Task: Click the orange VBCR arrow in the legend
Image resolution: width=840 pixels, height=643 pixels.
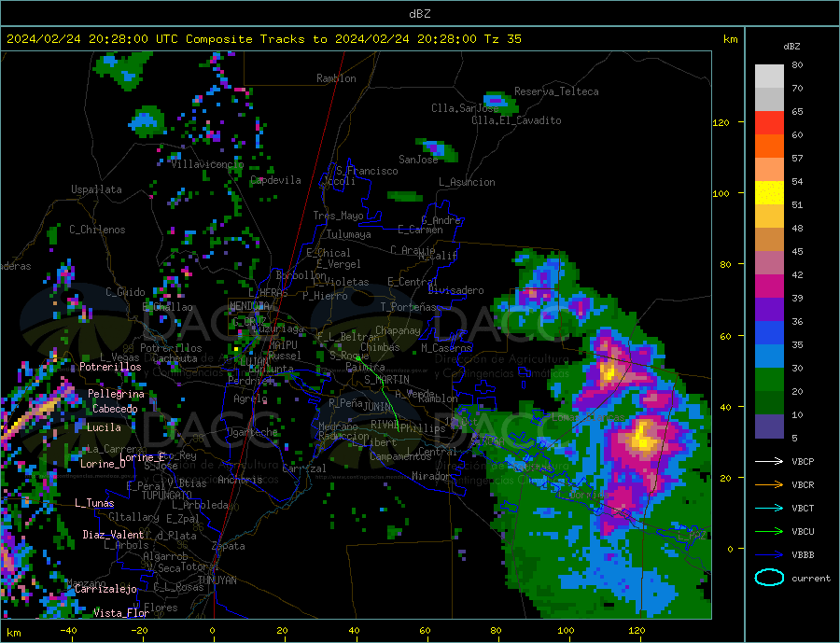Action: tap(769, 485)
